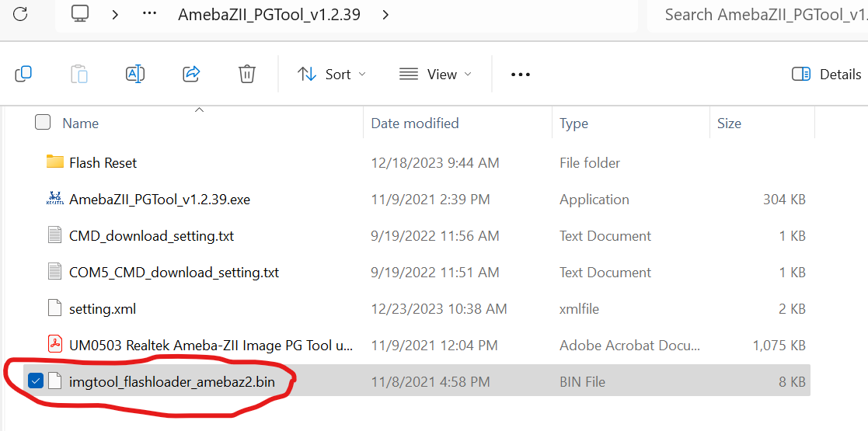Screen dimensions: 868x431
Task: Select the UM0503 Realtek PDF file icon
Action: coord(55,346)
